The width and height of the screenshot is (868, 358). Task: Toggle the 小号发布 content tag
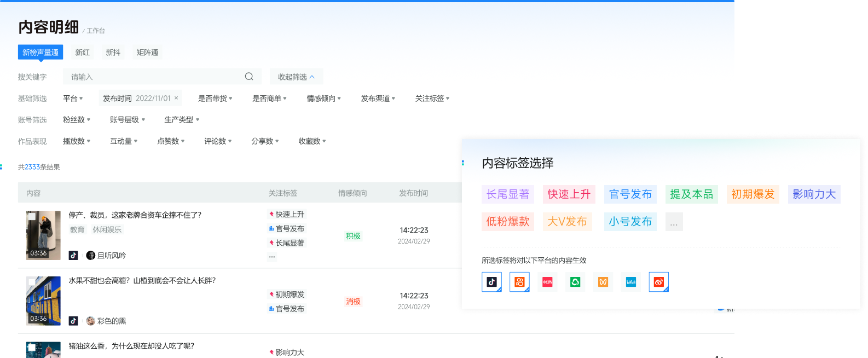tap(630, 222)
